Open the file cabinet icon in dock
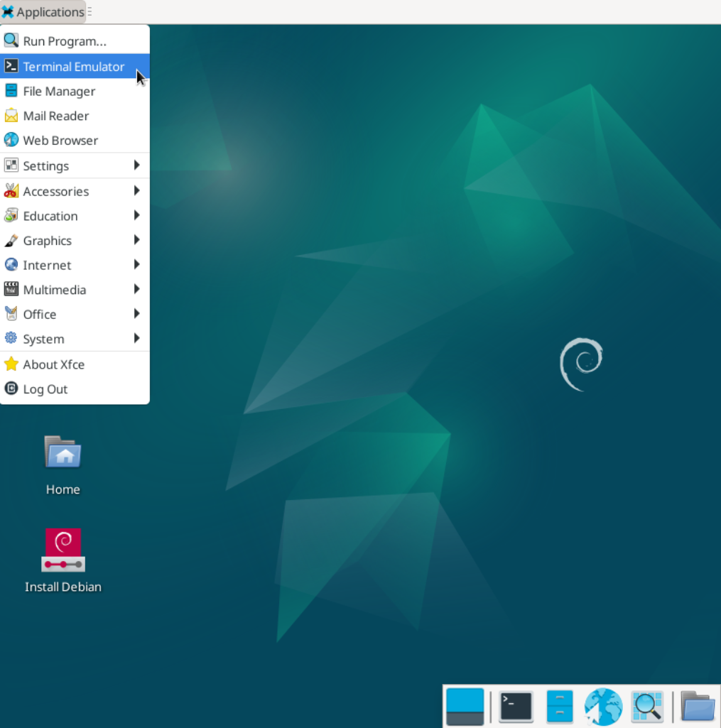The image size is (721, 728). click(560, 707)
